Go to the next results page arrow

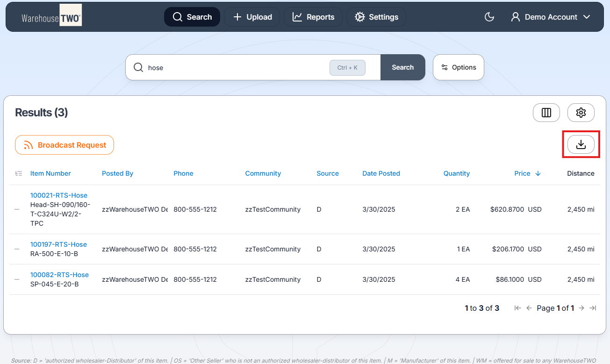(x=581, y=308)
